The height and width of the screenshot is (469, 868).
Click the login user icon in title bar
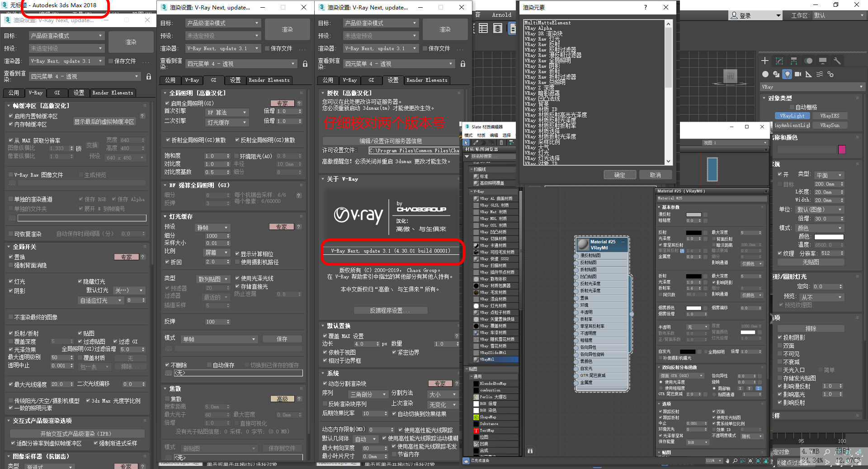pyautogui.click(x=734, y=15)
